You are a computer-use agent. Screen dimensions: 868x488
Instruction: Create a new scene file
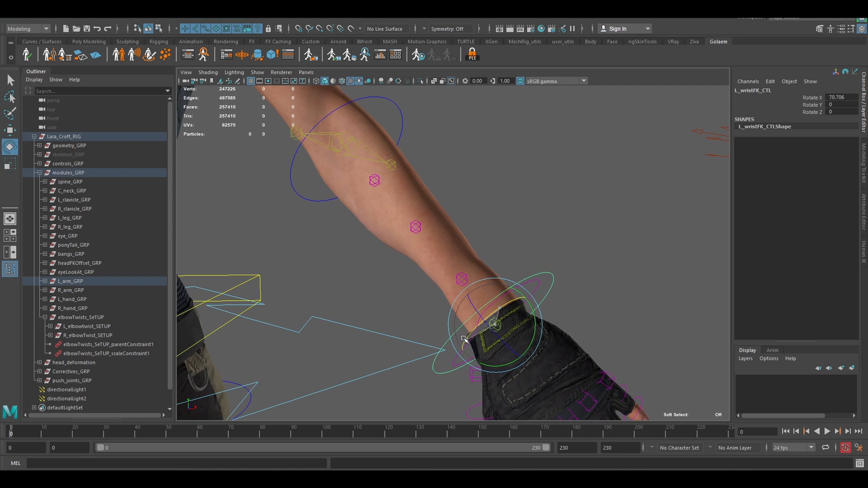(x=65, y=29)
